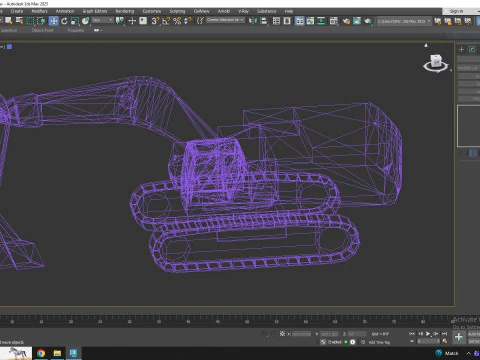
Task: Open the Rendered Frame Window
Action: pos(357,21)
